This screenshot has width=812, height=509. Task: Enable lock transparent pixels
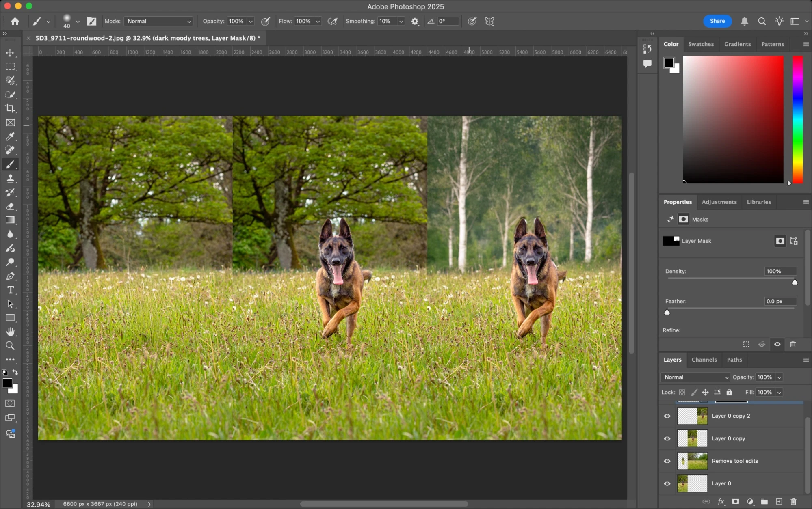682,392
